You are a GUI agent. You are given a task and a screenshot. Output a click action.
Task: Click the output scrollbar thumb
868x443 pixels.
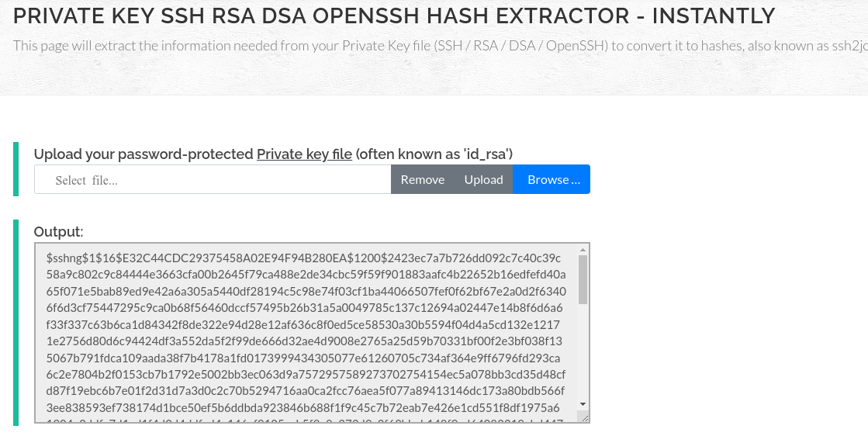583,279
